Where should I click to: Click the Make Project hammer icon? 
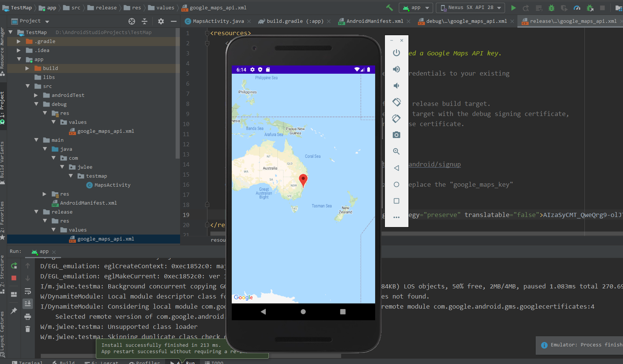[x=389, y=7]
